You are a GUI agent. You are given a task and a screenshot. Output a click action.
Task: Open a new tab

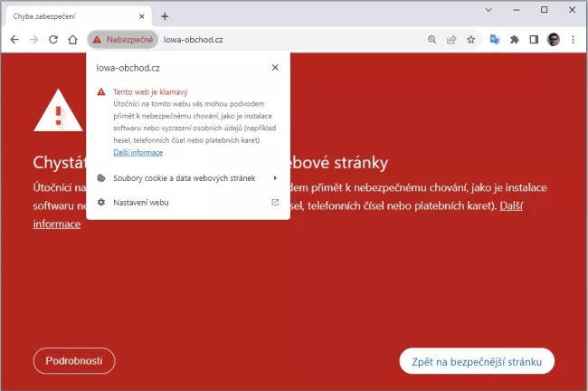coord(165,16)
